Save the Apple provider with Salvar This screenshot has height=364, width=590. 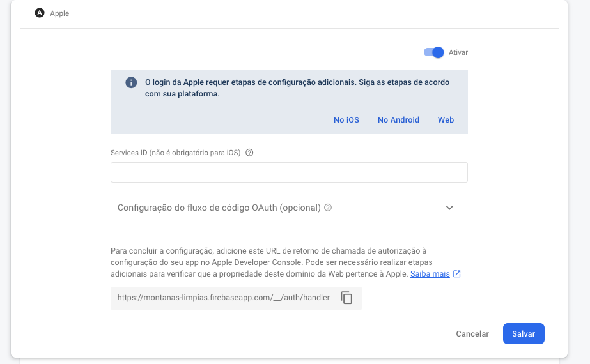point(524,334)
